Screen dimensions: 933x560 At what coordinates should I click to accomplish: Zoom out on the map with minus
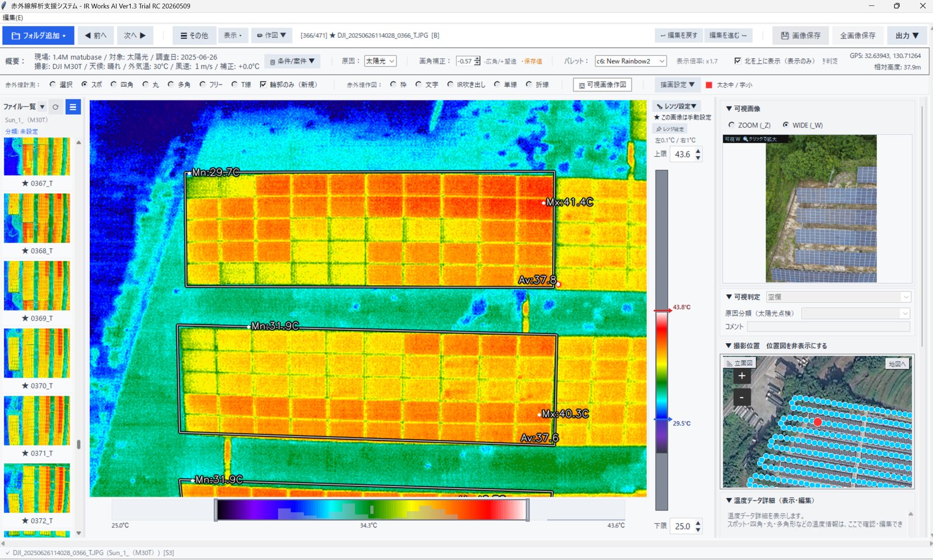tap(742, 398)
